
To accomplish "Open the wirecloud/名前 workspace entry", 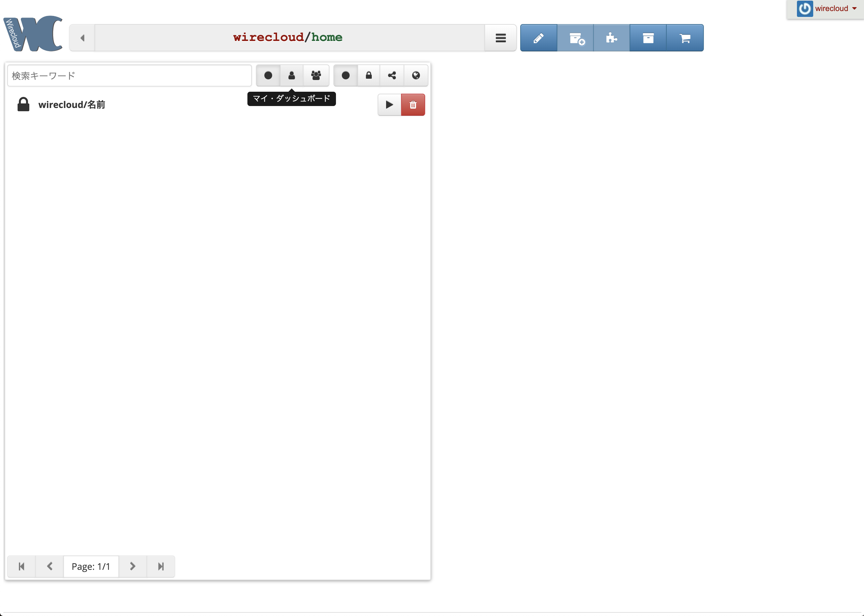I will pos(72,105).
